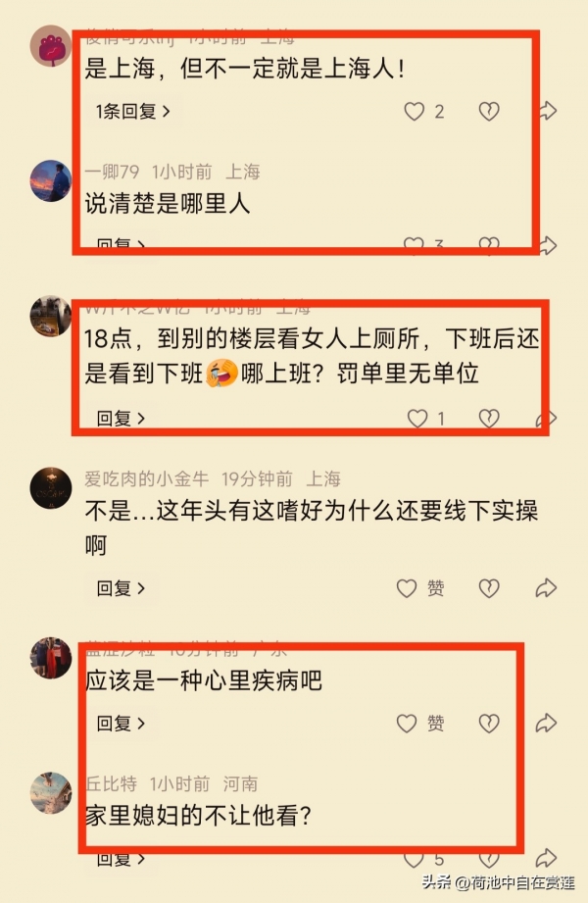Reply to 爱吃肉的小金牛's comment

pos(121,588)
